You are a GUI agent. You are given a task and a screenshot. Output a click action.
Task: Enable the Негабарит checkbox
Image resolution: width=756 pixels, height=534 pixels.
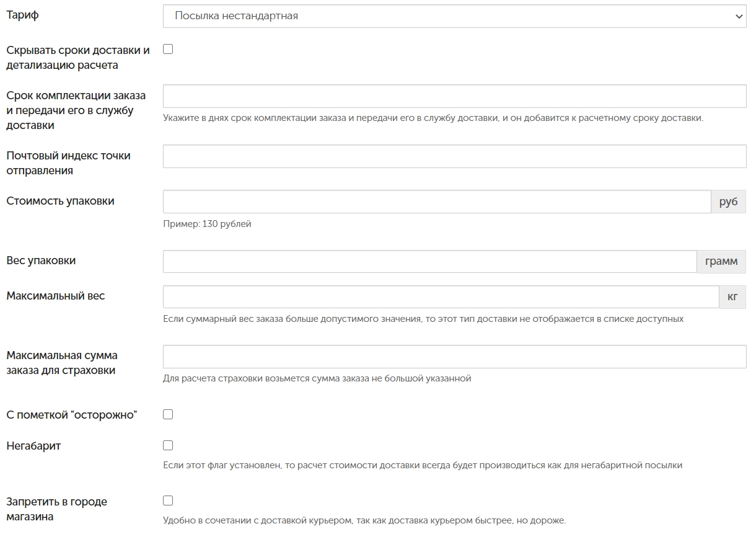[x=168, y=445]
